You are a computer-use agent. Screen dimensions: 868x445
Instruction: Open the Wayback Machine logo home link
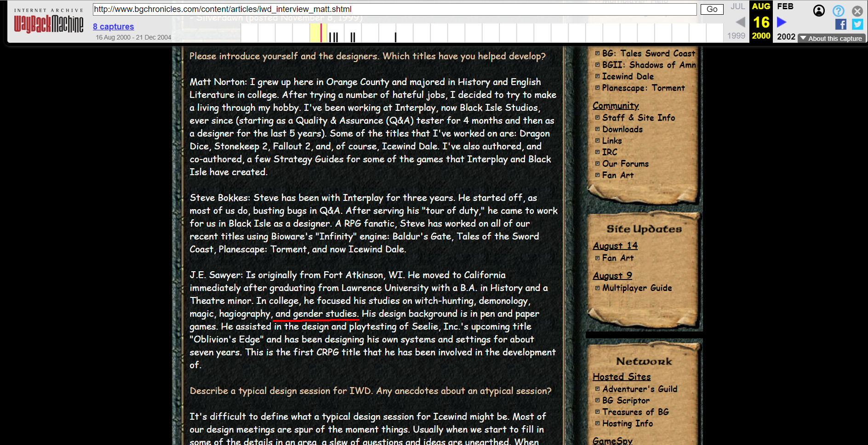click(x=48, y=21)
